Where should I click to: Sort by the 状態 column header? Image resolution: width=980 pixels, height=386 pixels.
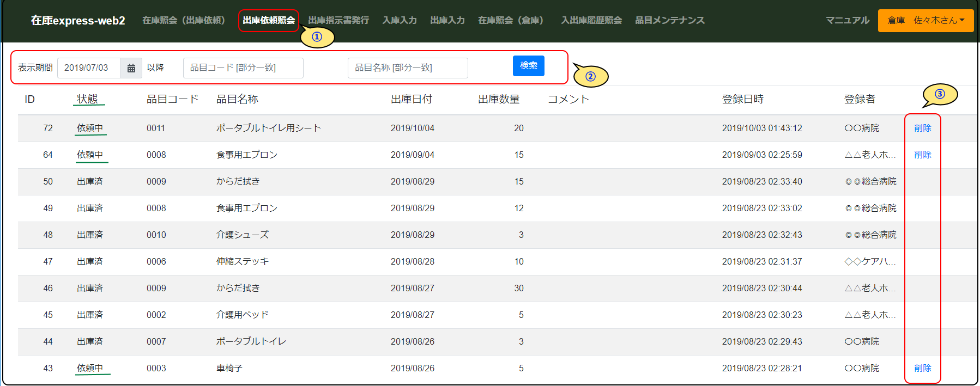[87, 99]
